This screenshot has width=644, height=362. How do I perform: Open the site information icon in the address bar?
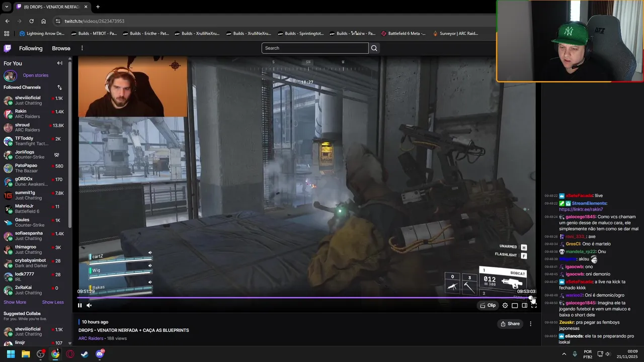pyautogui.click(x=58, y=21)
